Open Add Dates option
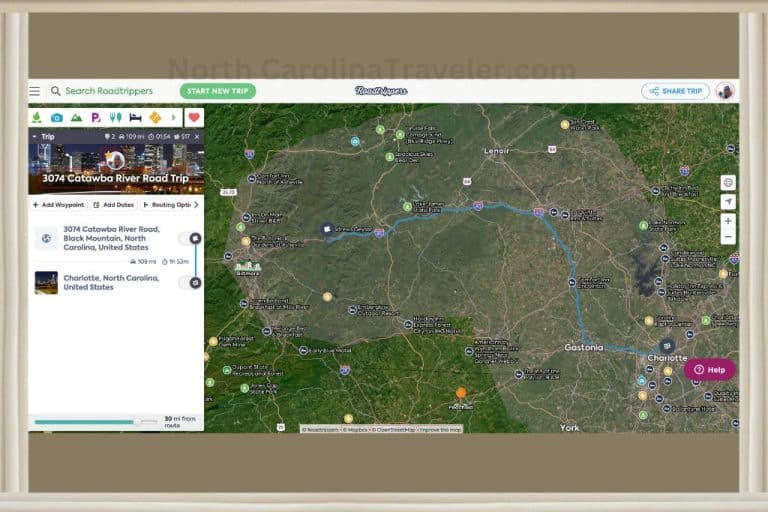The height and width of the screenshot is (512, 768). coord(114,205)
